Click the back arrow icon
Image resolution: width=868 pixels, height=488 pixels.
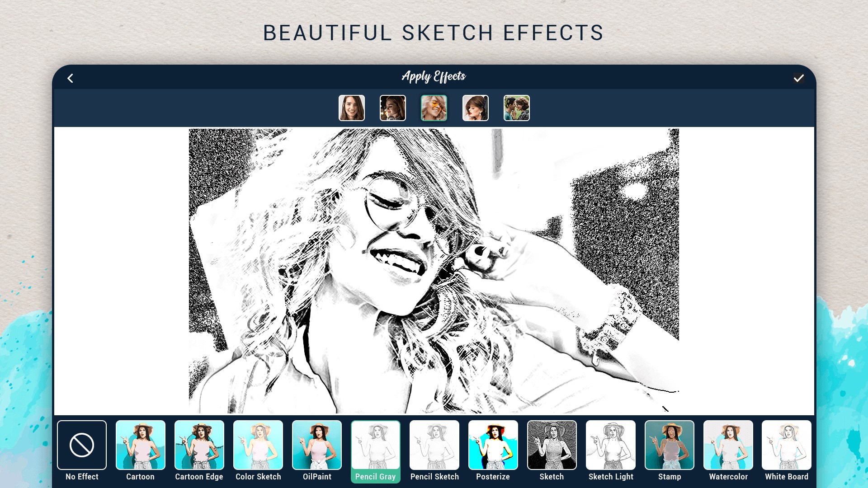point(70,78)
